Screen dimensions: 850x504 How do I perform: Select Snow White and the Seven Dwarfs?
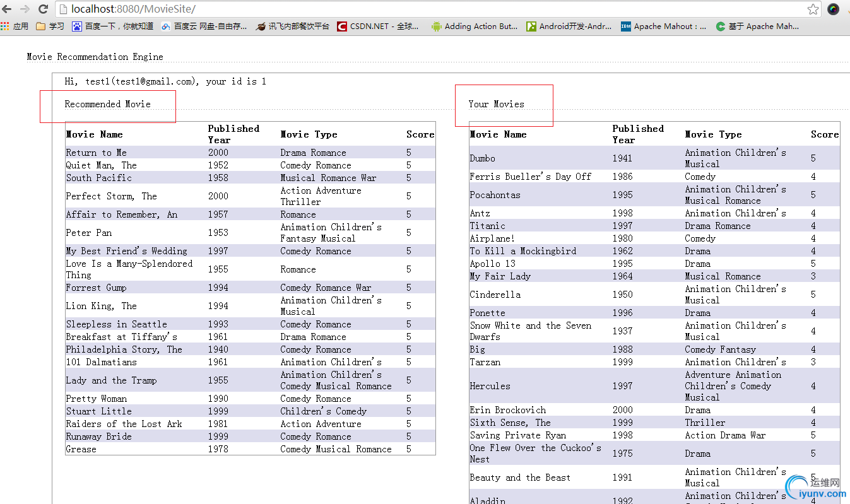[x=531, y=331]
